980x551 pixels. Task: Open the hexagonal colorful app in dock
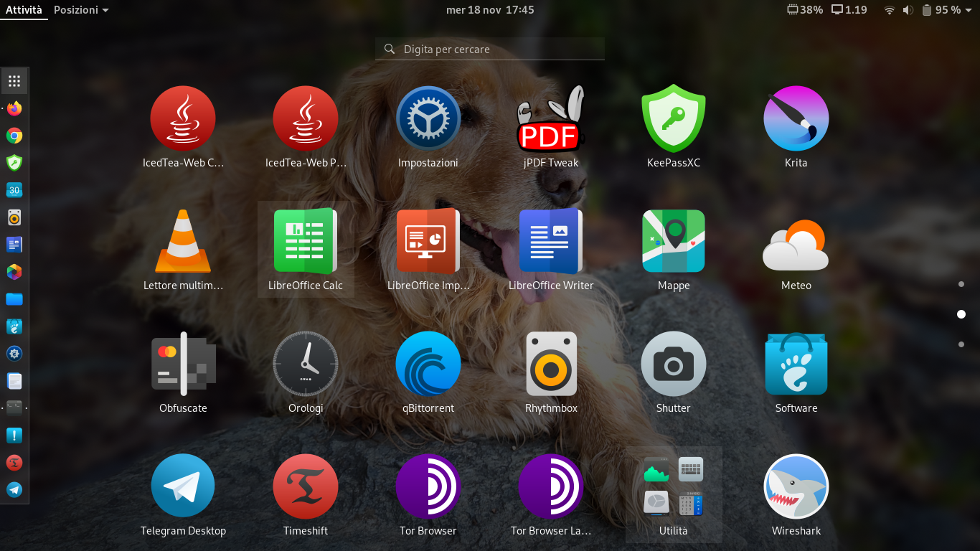14,272
